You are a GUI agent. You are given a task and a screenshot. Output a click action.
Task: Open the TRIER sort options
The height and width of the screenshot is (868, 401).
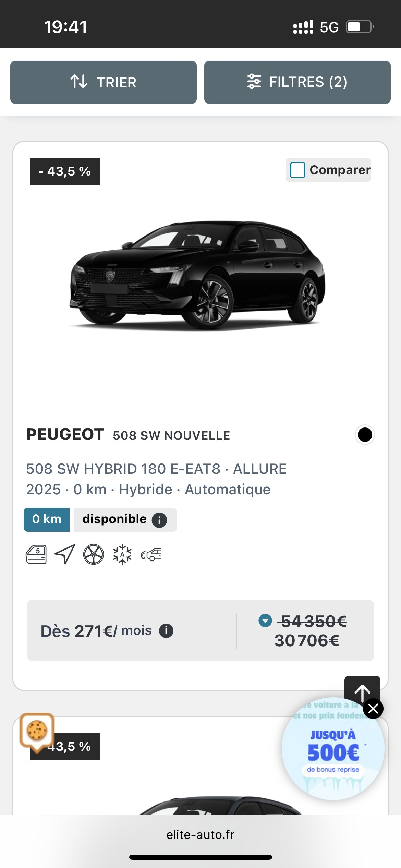pyautogui.click(x=103, y=82)
